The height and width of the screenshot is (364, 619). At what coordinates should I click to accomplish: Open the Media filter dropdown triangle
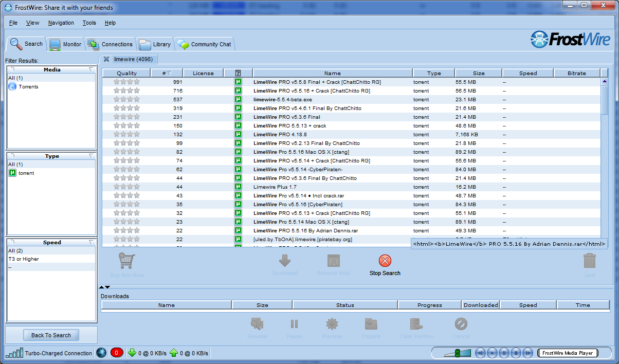coord(91,69)
